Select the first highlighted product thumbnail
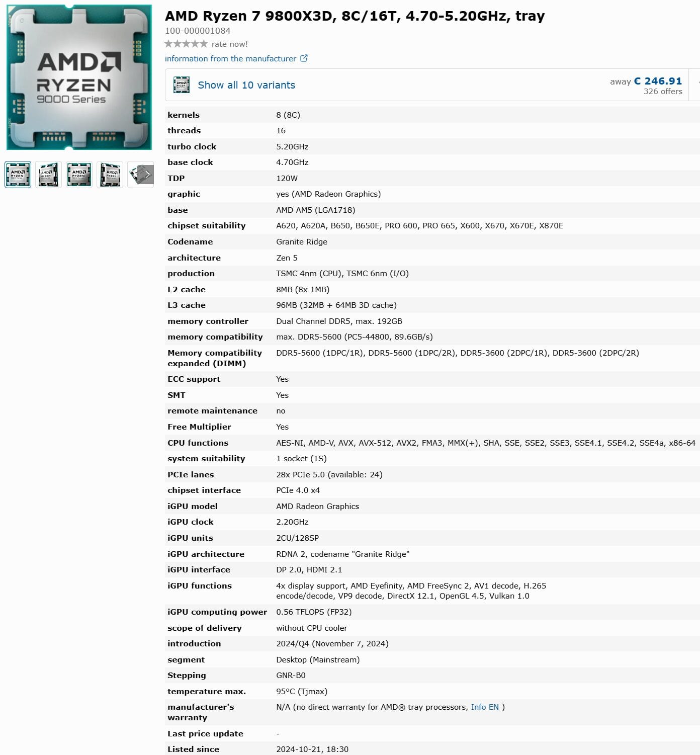 [x=18, y=174]
